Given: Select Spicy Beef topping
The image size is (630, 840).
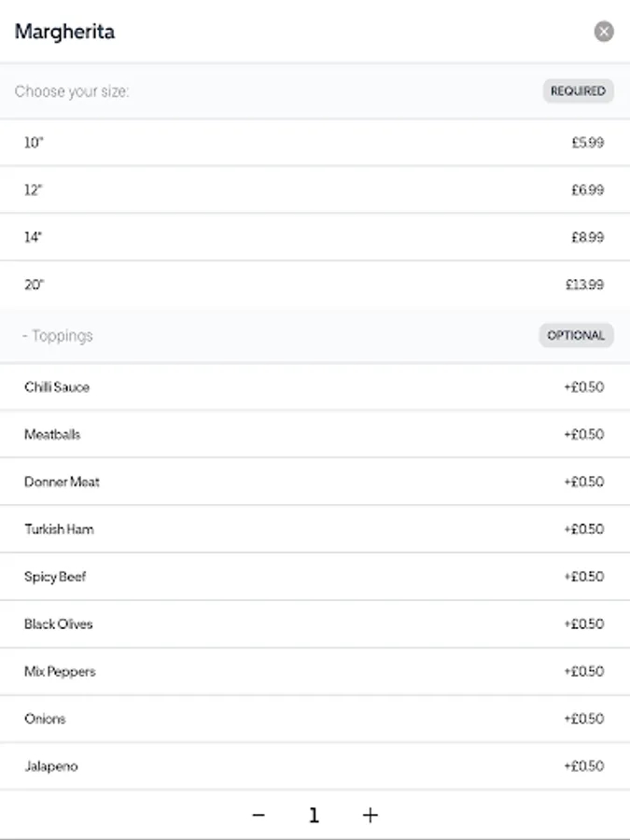Looking at the screenshot, I should (314, 577).
